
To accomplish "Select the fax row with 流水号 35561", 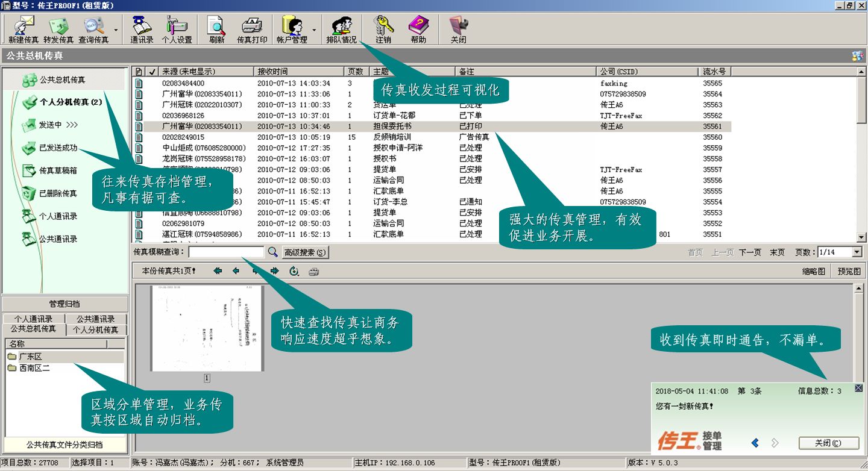I will pyautogui.click(x=432, y=126).
